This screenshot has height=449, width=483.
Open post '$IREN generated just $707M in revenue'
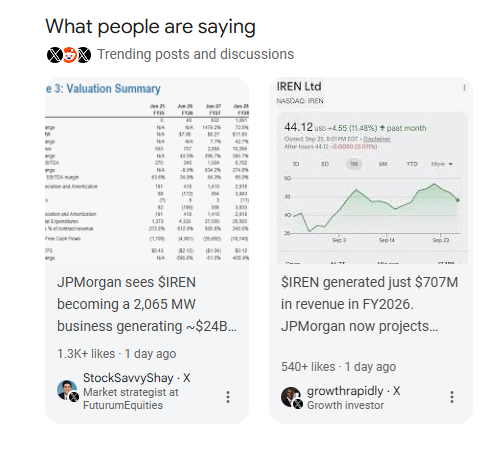click(x=370, y=304)
